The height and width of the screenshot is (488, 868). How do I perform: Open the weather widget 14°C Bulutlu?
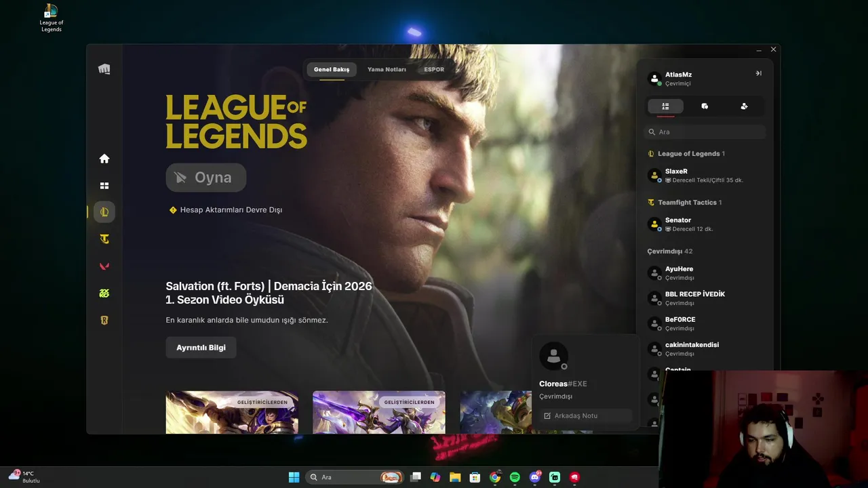[24, 476]
